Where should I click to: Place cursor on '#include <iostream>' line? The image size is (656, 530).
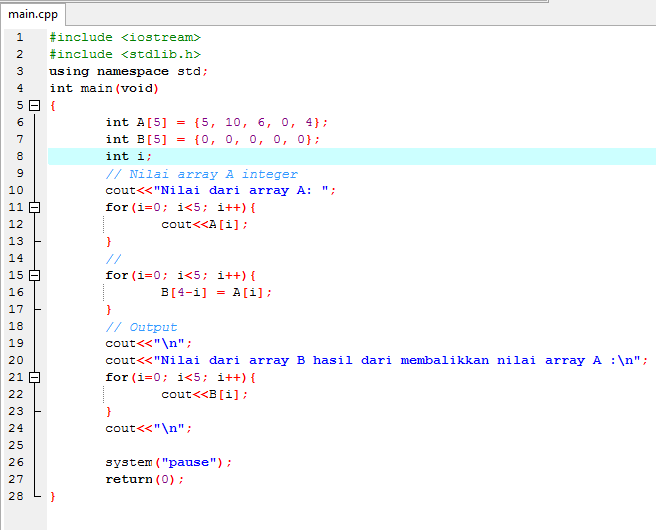(x=125, y=38)
